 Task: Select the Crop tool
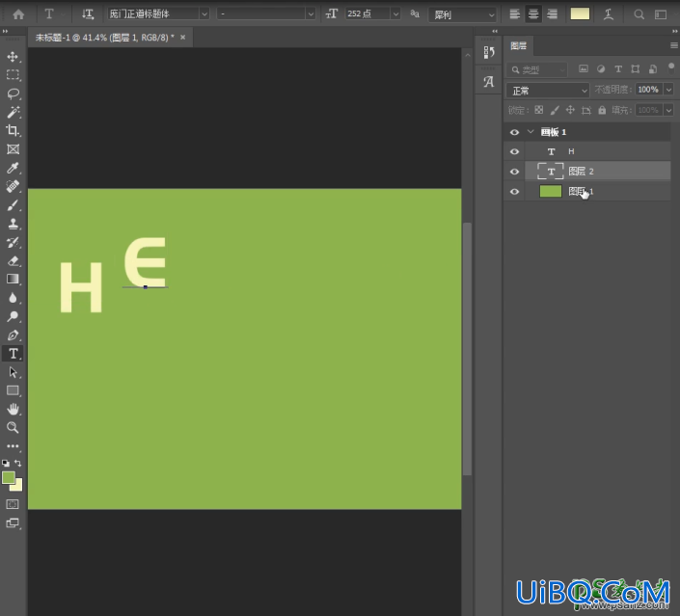[13, 130]
